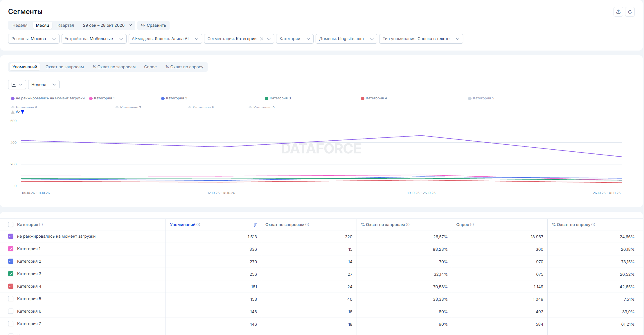
Task: Open the Регионы: Москва dropdown
Action: pos(34,39)
